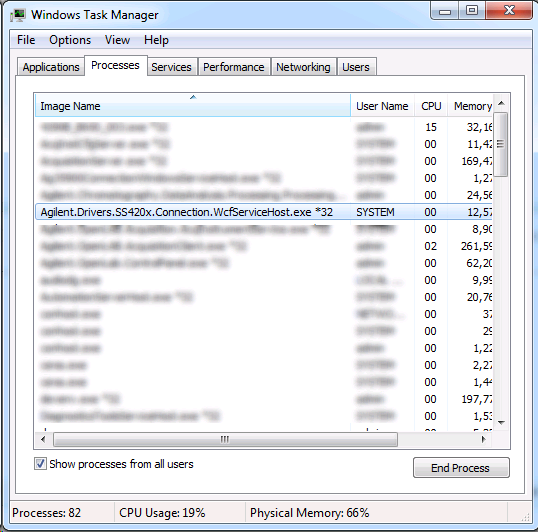Image resolution: width=538 pixels, height=532 pixels.
Task: Switch to the Services tab
Action: pyautogui.click(x=171, y=67)
